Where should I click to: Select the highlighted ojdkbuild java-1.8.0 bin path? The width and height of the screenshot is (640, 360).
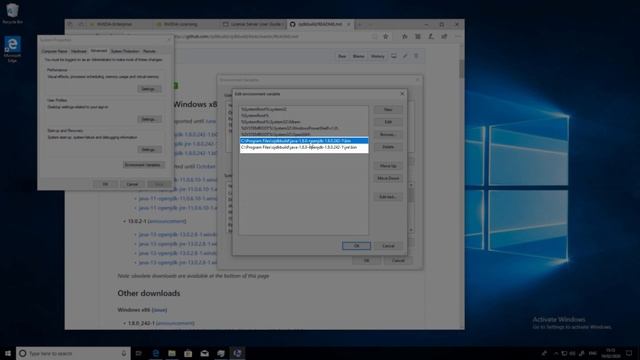pos(304,141)
